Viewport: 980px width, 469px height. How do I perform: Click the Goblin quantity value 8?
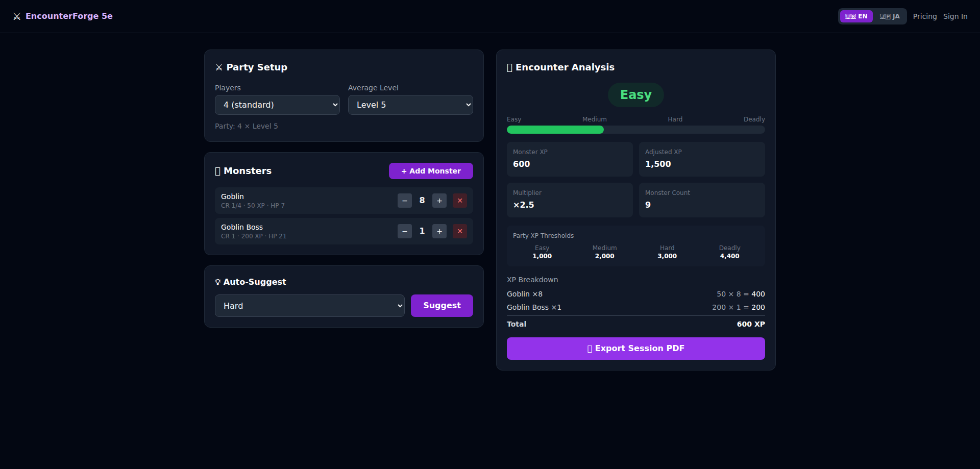coord(422,201)
